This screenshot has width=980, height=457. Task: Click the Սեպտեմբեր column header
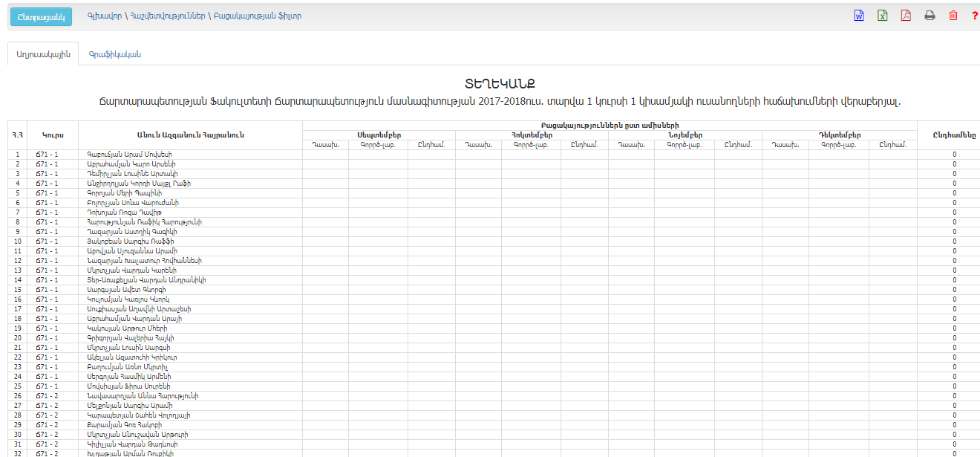tap(379, 135)
